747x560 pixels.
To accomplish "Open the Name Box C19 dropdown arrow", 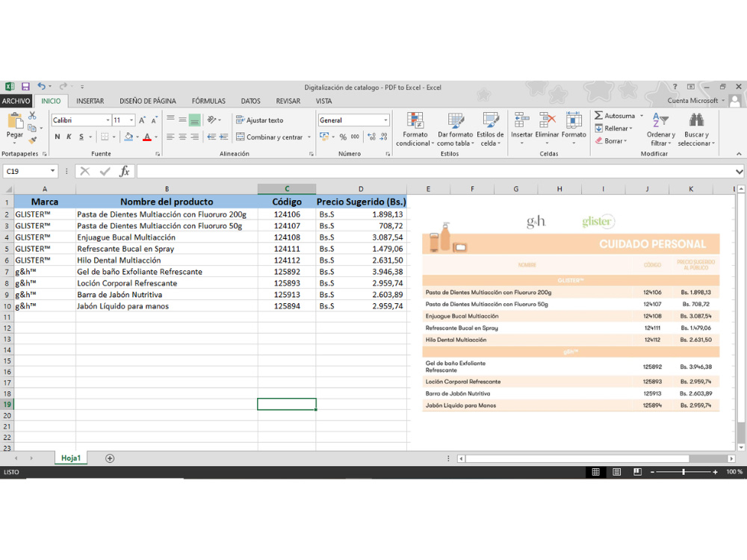I will pyautogui.click(x=52, y=172).
